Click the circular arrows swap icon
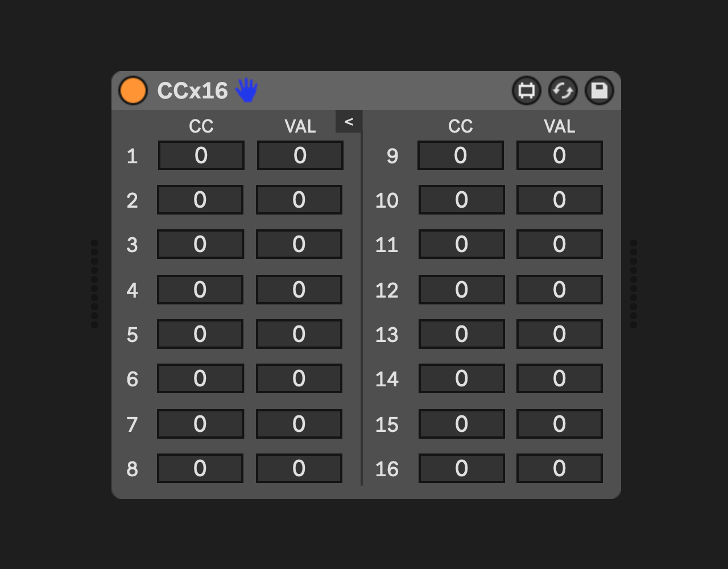Image resolution: width=728 pixels, height=569 pixels. [563, 91]
